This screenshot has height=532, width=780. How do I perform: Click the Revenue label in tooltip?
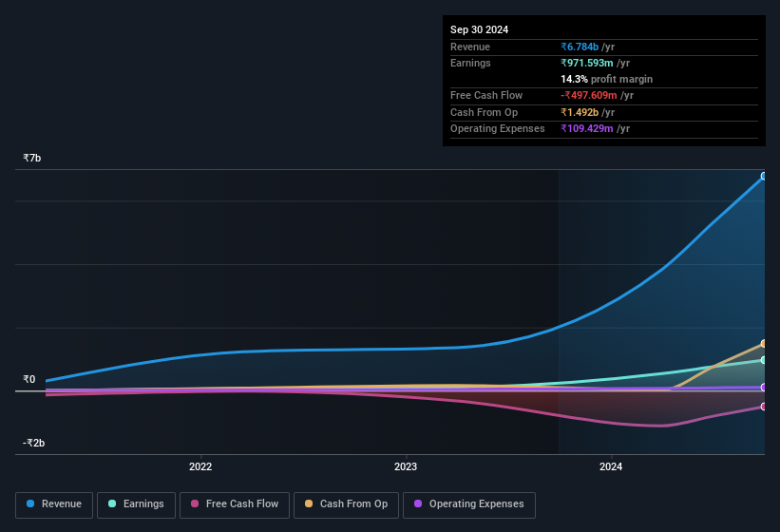470,47
